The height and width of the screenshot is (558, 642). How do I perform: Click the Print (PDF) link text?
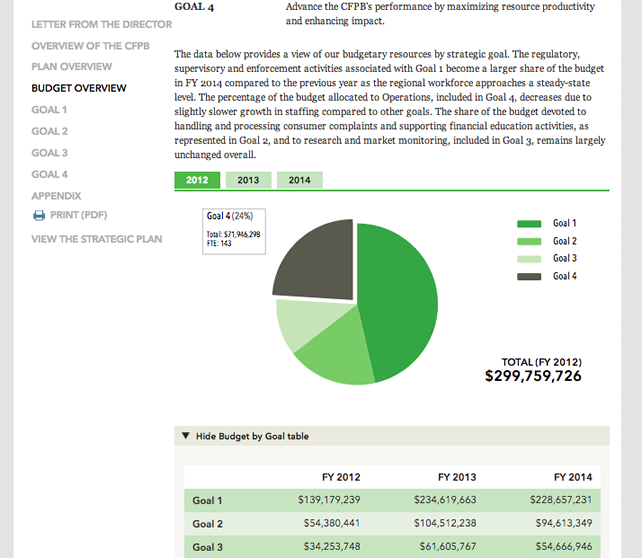[x=79, y=215]
